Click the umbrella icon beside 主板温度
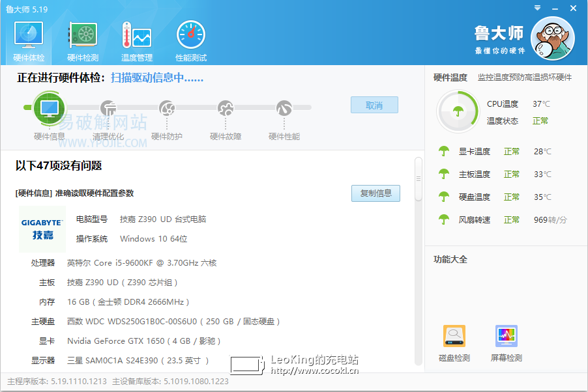This screenshot has width=588, height=392. click(444, 175)
